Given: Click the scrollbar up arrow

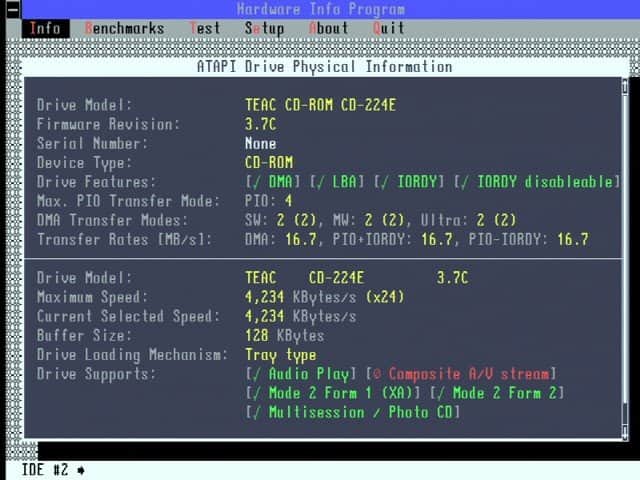Looking at the screenshot, I should (x=625, y=87).
